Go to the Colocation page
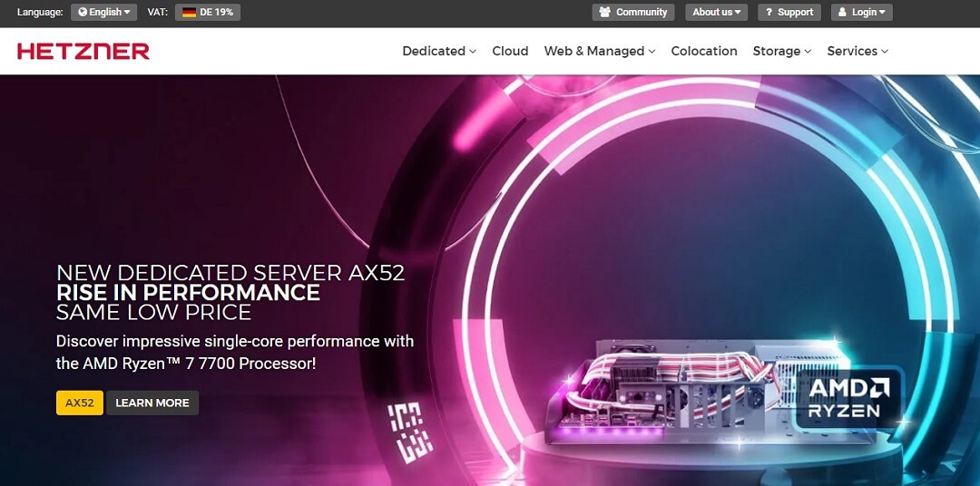Screen dimensions: 980x486 pos(704,51)
